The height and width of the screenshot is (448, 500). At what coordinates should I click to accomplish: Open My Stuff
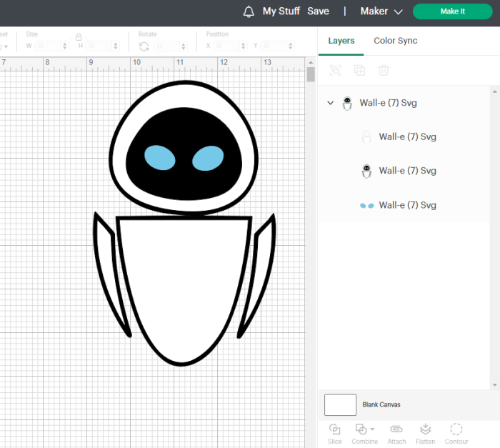pyautogui.click(x=281, y=11)
